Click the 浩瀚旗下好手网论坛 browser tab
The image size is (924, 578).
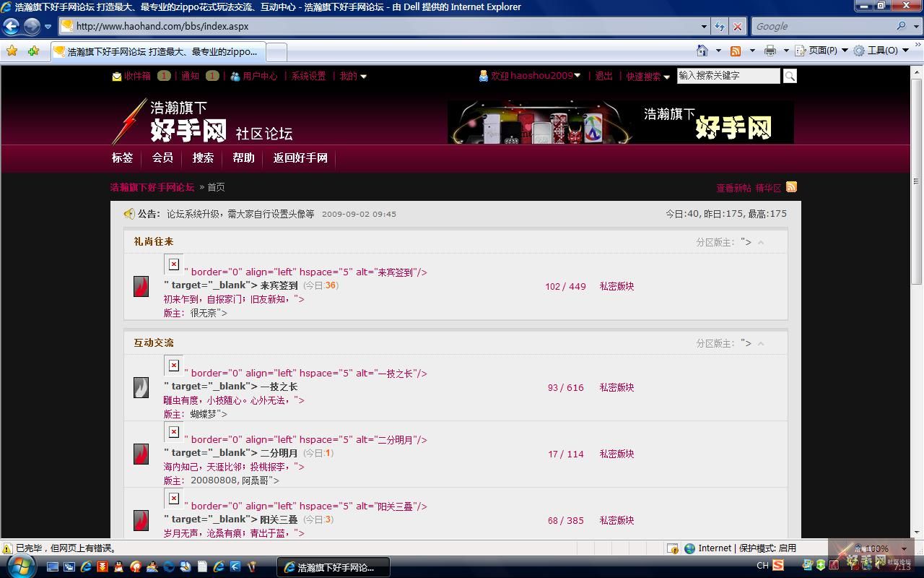[x=158, y=52]
